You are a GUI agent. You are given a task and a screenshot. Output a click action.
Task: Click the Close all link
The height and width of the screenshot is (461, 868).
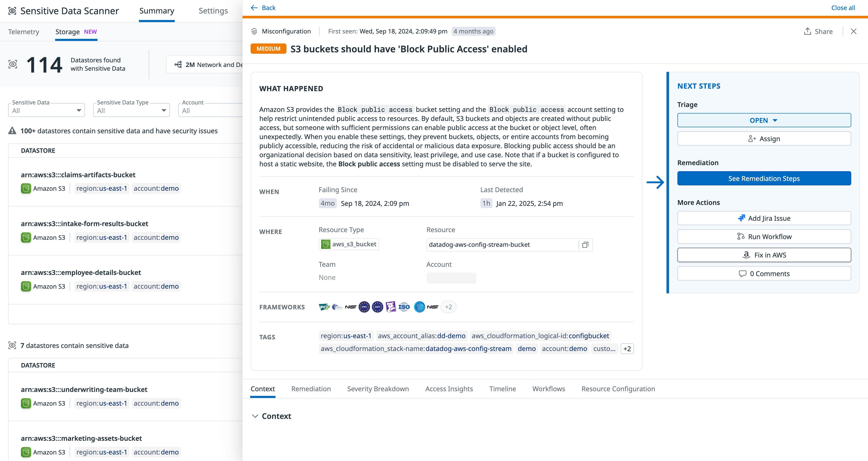(x=843, y=8)
